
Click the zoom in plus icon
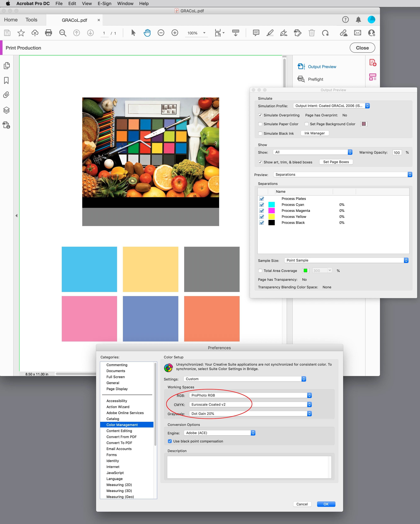click(175, 33)
